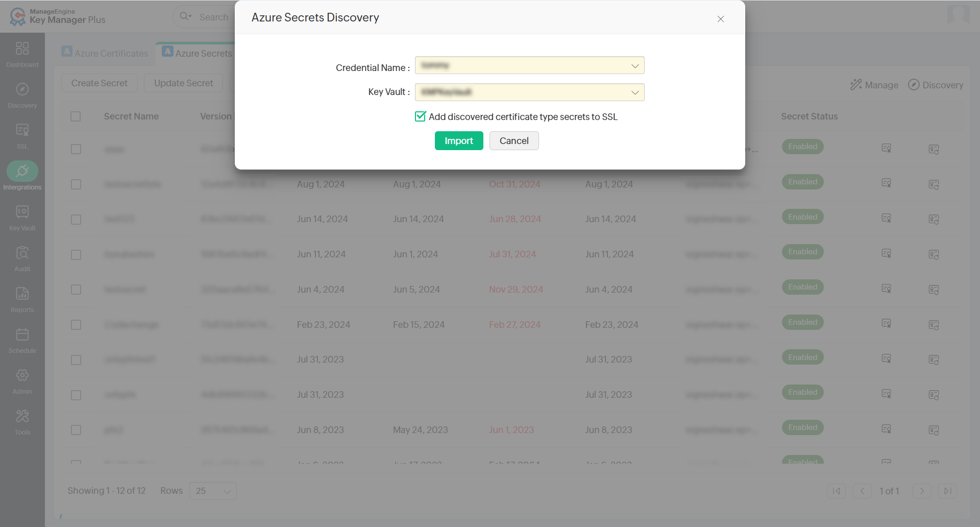Open the Schedule sidebar item
Screen dimensions: 980x527
click(x=22, y=340)
